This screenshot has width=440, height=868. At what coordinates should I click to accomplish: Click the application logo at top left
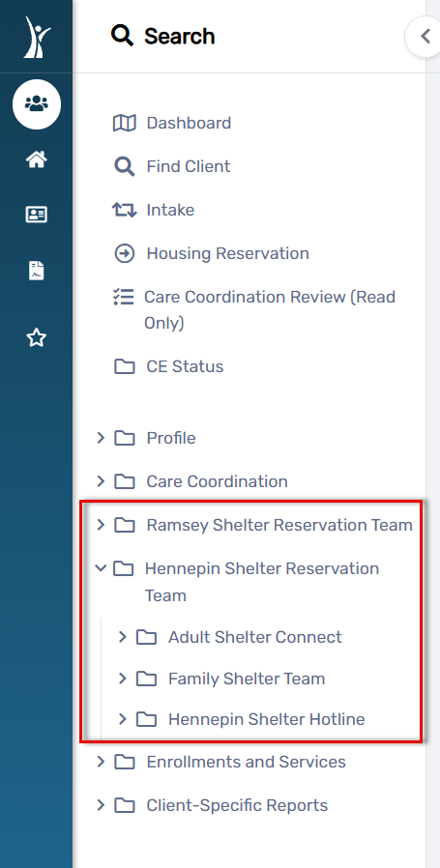37,37
